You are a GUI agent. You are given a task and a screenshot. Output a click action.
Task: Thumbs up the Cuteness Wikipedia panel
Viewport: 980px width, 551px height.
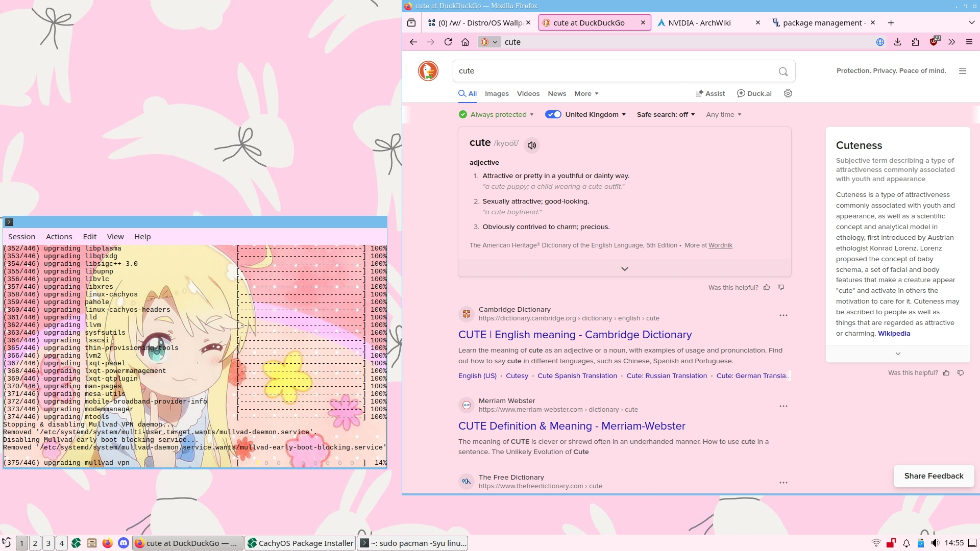946,373
